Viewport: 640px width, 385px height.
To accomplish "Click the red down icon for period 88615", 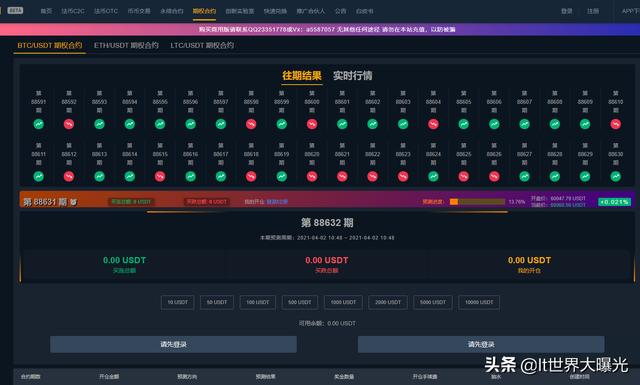I will [x=160, y=176].
